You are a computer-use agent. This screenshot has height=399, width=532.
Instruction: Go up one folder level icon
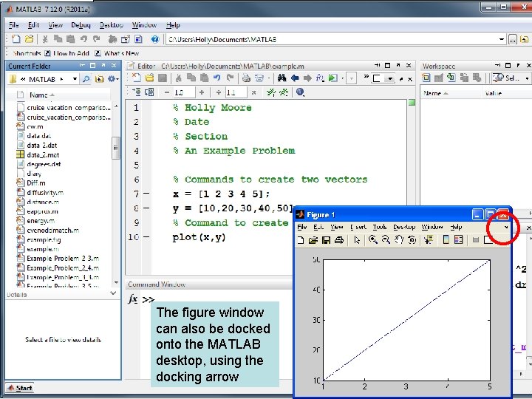pyautogui.click(x=99, y=79)
